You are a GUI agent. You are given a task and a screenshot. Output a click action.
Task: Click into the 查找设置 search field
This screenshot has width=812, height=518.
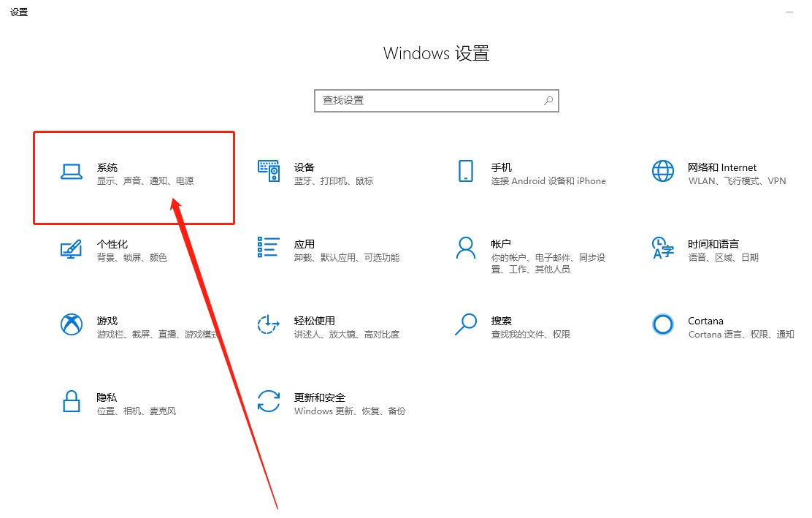(x=427, y=101)
